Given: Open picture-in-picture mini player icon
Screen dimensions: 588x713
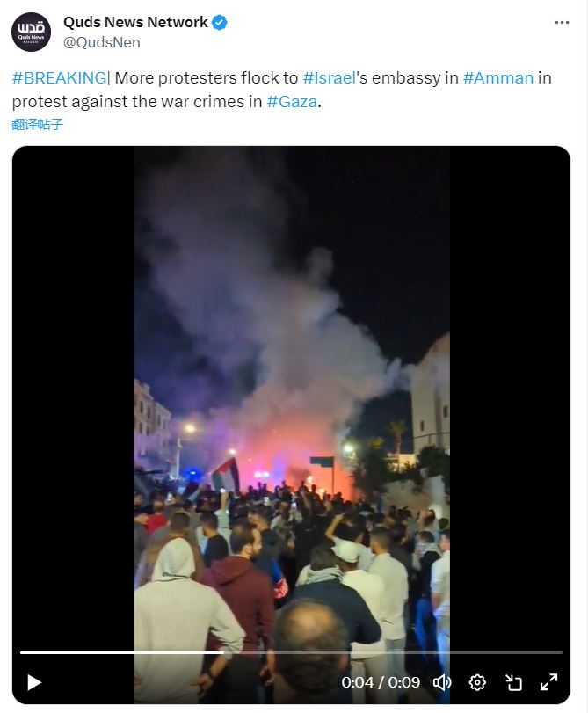Looking at the screenshot, I should pos(513,682).
